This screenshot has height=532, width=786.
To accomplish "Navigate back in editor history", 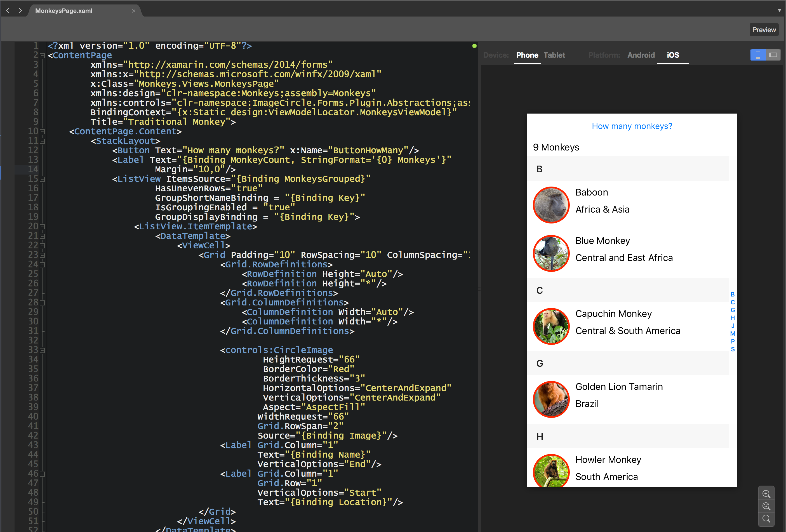I will coord(8,10).
